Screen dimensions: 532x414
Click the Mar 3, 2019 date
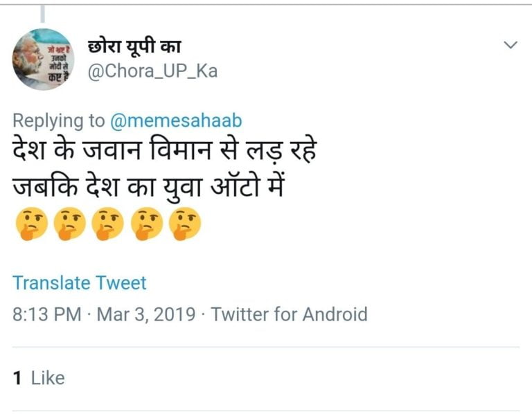point(145,314)
